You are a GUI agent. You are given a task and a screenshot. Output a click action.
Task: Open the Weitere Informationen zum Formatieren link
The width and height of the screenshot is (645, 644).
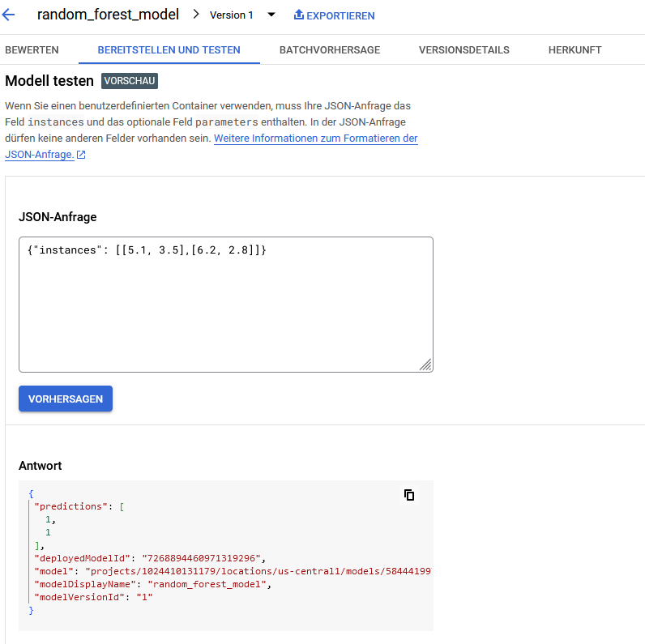pyautogui.click(x=315, y=139)
